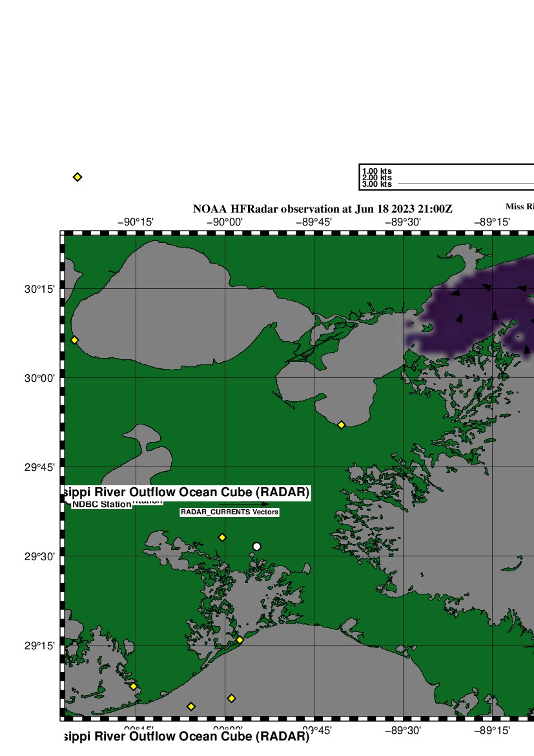The height and width of the screenshot is (756, 534).
Task: Select the yellow diamond on the coast below 29°15'
Action: 240,640
